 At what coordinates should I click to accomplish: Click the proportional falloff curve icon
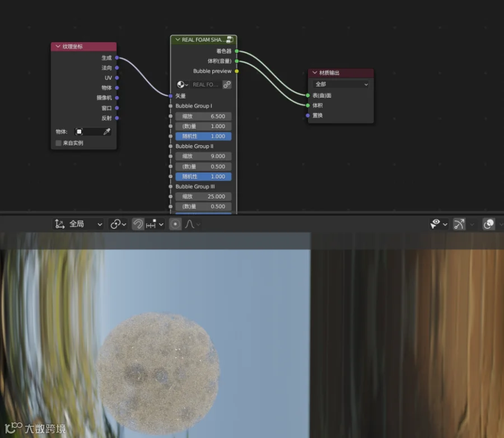click(x=189, y=224)
